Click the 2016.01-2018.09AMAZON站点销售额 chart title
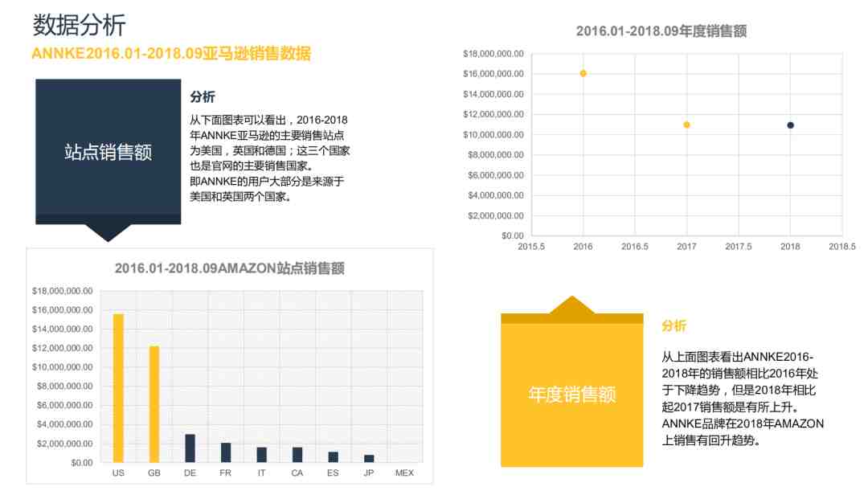 pyautogui.click(x=229, y=268)
